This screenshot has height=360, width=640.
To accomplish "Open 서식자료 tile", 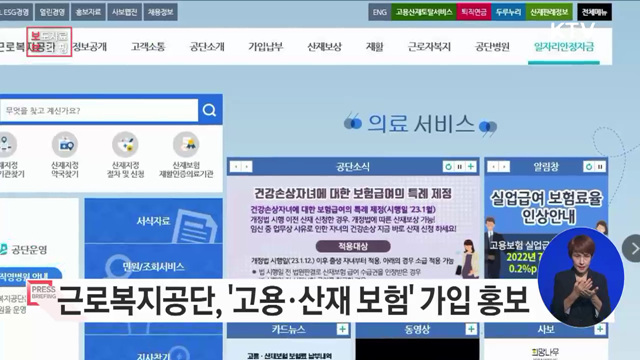I will (x=153, y=221).
